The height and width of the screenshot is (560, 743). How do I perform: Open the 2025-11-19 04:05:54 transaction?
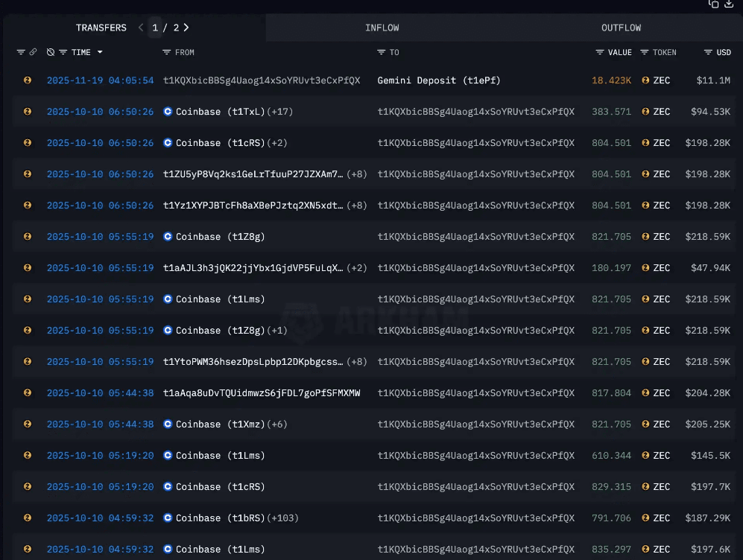(100, 80)
